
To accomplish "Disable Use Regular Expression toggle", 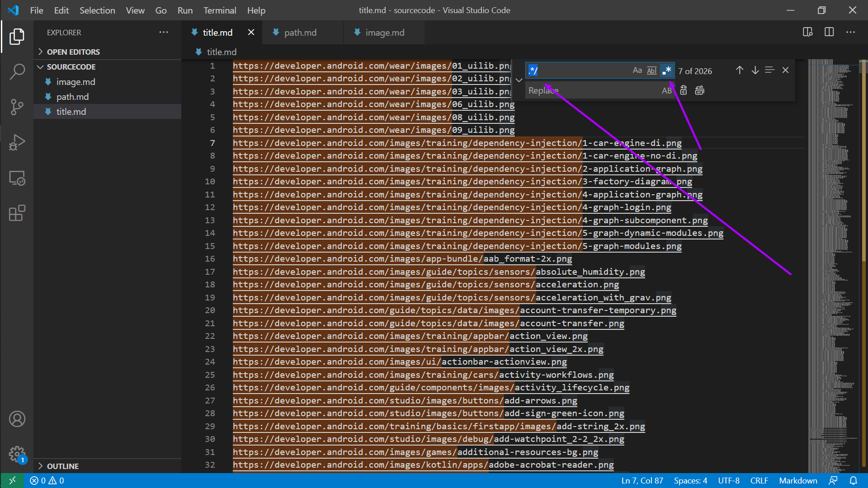I will click(666, 70).
